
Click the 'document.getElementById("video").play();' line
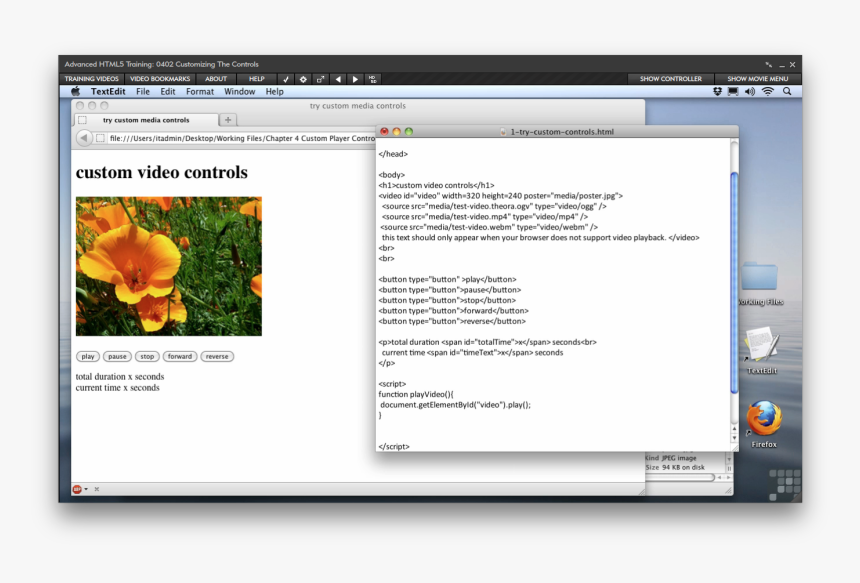click(x=455, y=405)
